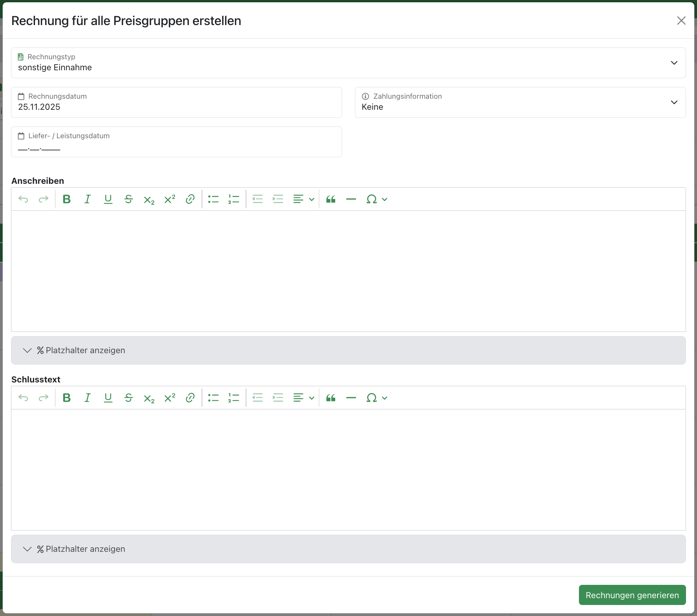The height and width of the screenshot is (616, 697).
Task: Insert horizontal line in Schlusstext editor
Action: point(351,398)
